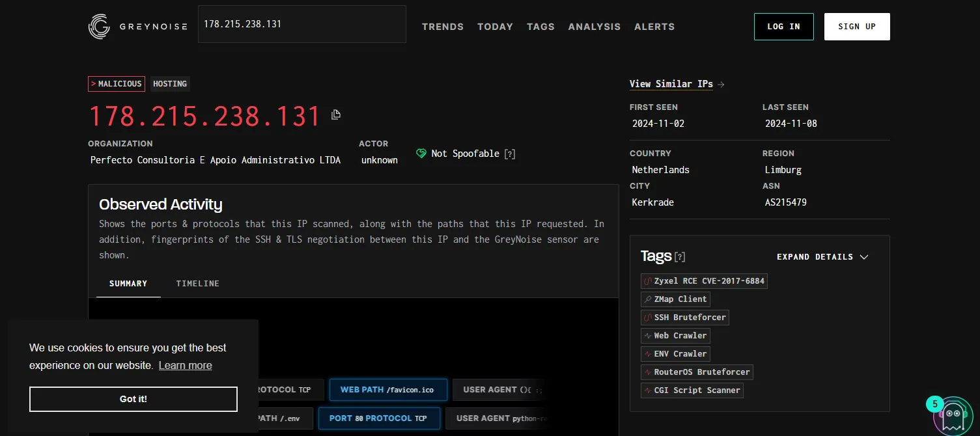This screenshot has height=436, width=980.
Task: Switch to the Timeline tab
Action: coord(197,284)
